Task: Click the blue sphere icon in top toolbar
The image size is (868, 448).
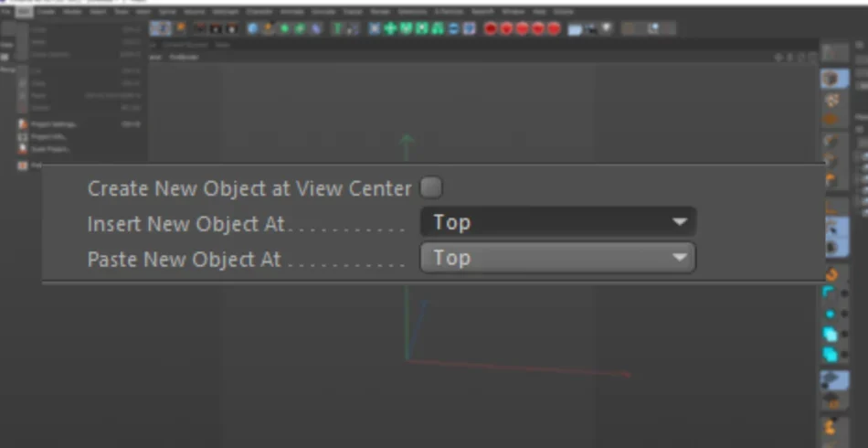Action: tap(253, 28)
